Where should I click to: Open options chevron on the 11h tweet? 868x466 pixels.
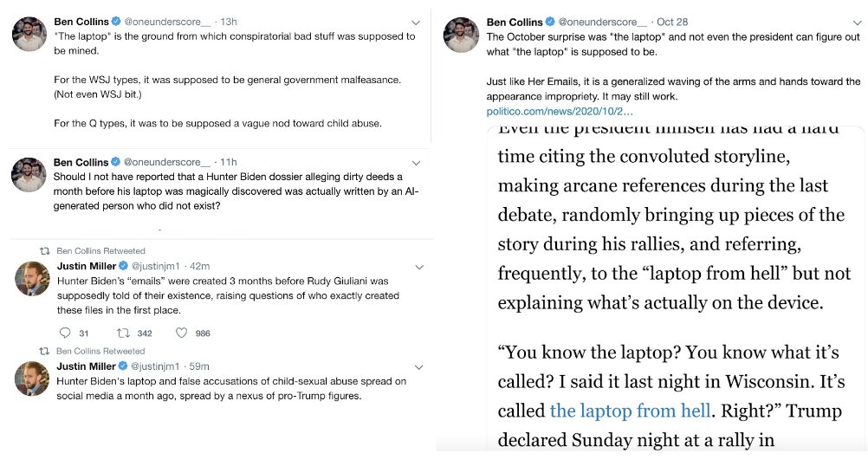click(x=416, y=163)
